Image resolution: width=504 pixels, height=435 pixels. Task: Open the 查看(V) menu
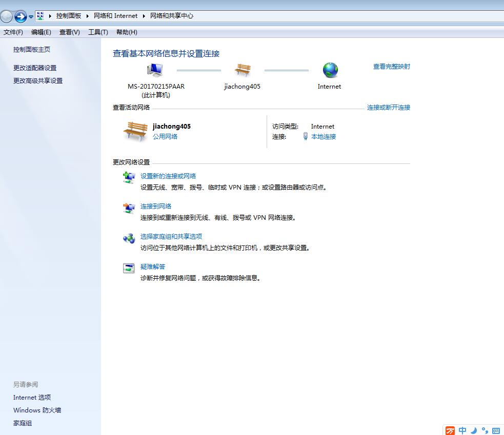69,32
